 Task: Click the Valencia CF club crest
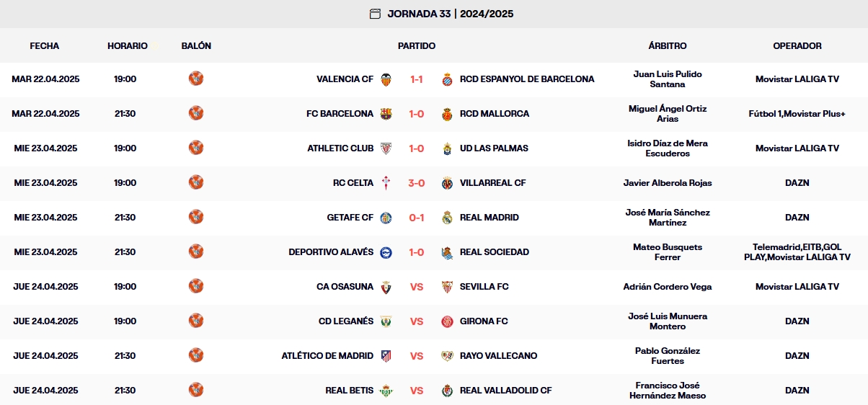(x=386, y=79)
